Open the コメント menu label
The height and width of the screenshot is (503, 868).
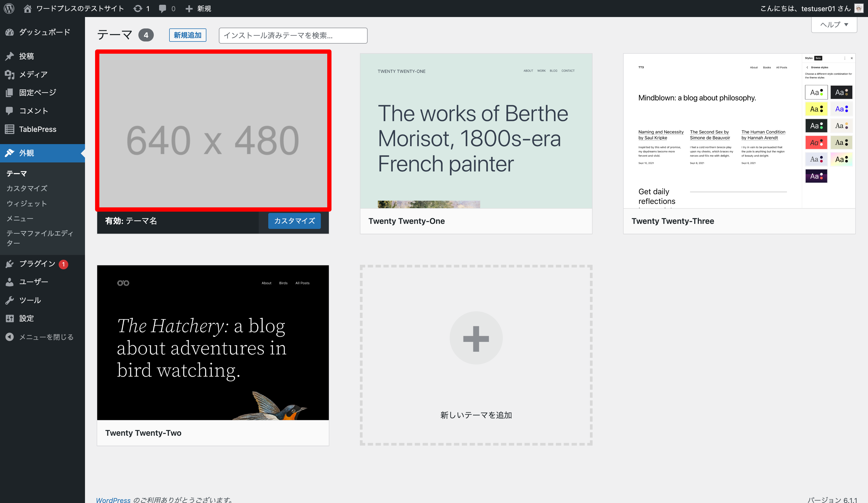[33, 111]
